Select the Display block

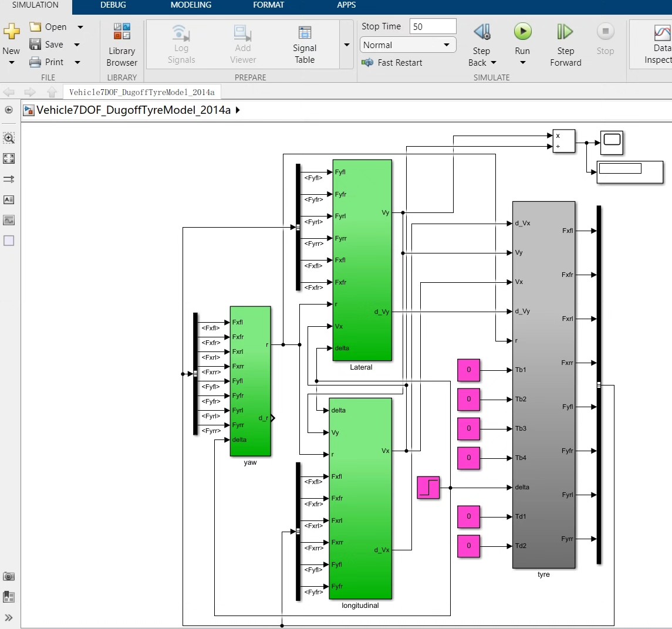pos(630,172)
